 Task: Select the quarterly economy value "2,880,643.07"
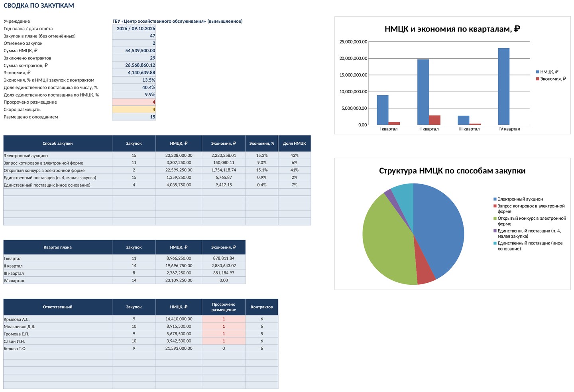pyautogui.click(x=224, y=266)
